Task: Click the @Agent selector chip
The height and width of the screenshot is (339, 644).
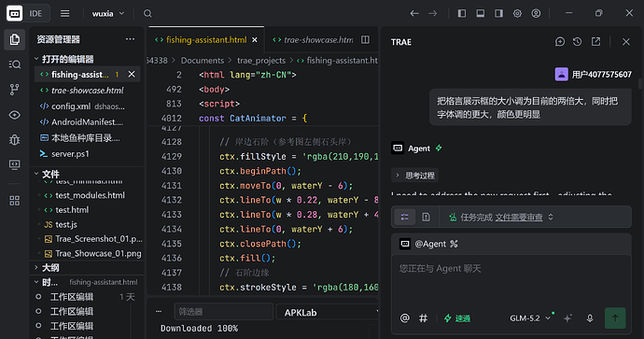Action: pyautogui.click(x=428, y=244)
